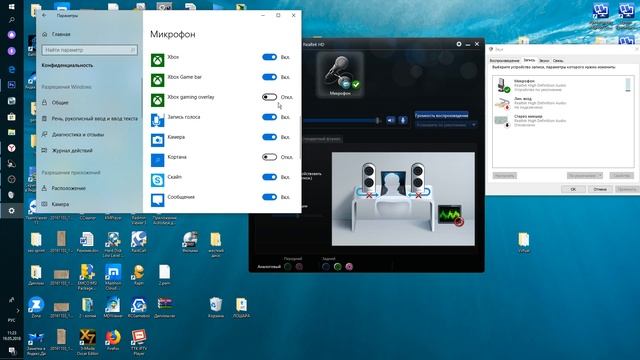Click the Камера app icon in list
The height and width of the screenshot is (360, 640).
tap(158, 140)
